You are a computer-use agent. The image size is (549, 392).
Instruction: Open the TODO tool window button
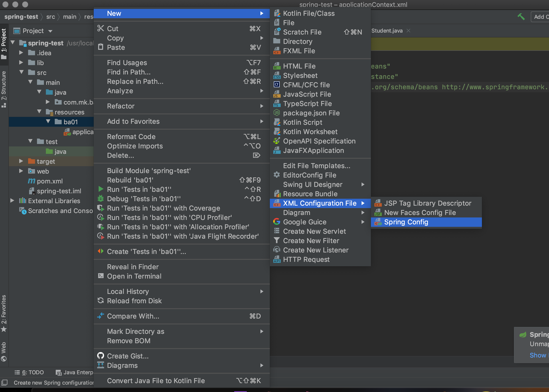[x=29, y=372]
